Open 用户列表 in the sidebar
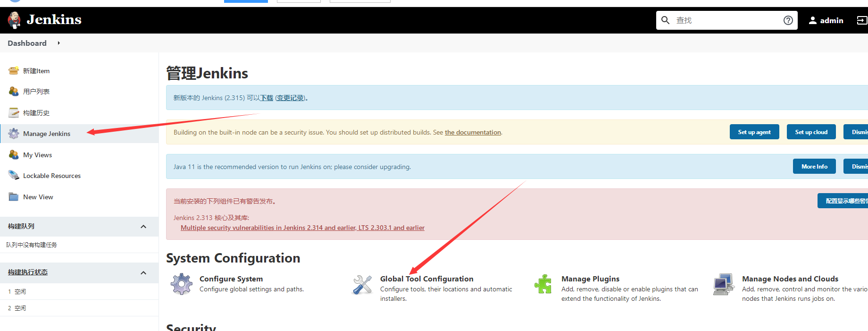Screen dimensions: 868x331 (36, 92)
